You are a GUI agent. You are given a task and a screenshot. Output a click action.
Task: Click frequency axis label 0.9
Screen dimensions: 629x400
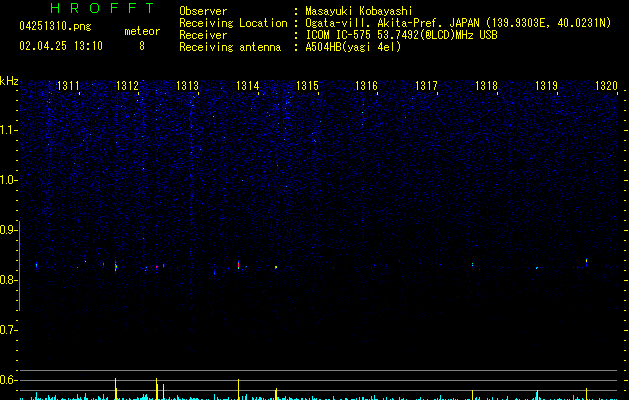coord(9,230)
